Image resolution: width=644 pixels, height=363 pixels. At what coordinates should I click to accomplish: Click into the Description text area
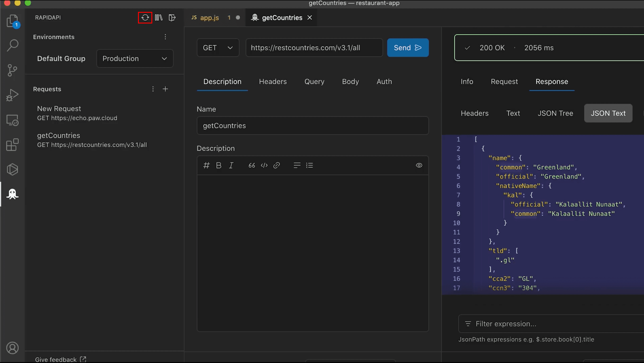tap(313, 253)
